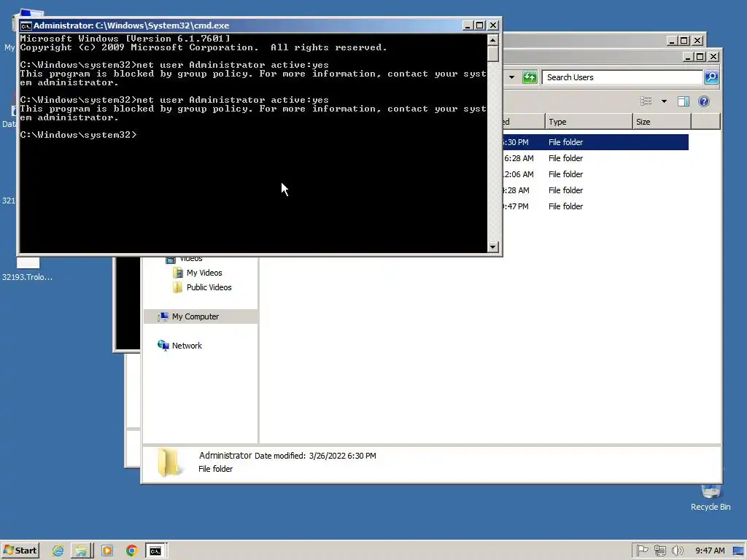This screenshot has height=560, width=747.
Task: Open the Start menu
Action: (x=20, y=551)
